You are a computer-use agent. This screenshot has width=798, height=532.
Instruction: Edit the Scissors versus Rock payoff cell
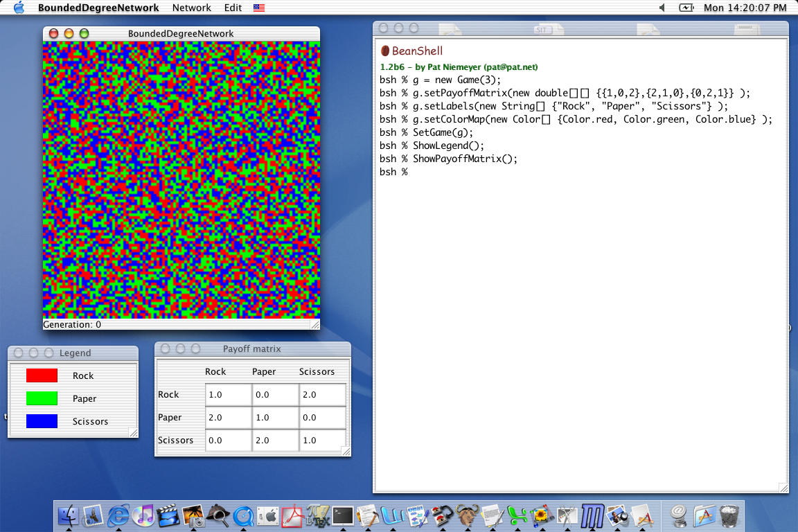click(229, 441)
